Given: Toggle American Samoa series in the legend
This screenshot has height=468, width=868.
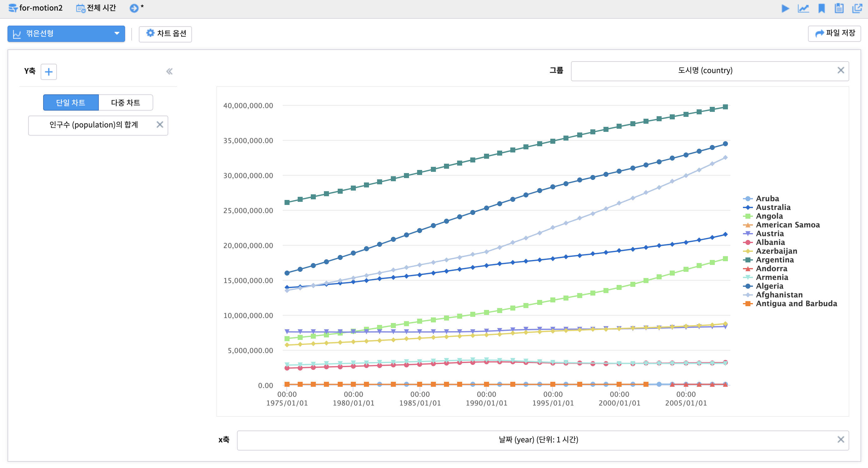Looking at the screenshot, I should click(781, 225).
